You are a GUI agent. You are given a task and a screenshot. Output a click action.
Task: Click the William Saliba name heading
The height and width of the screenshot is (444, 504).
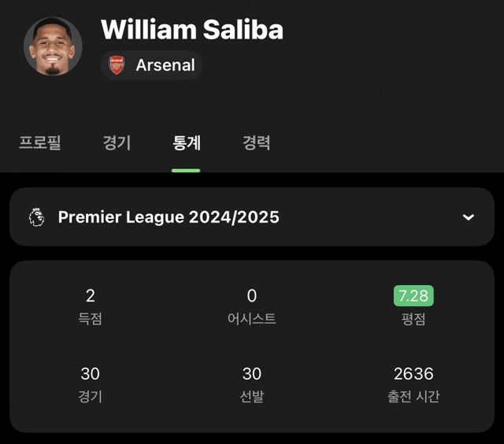point(192,29)
